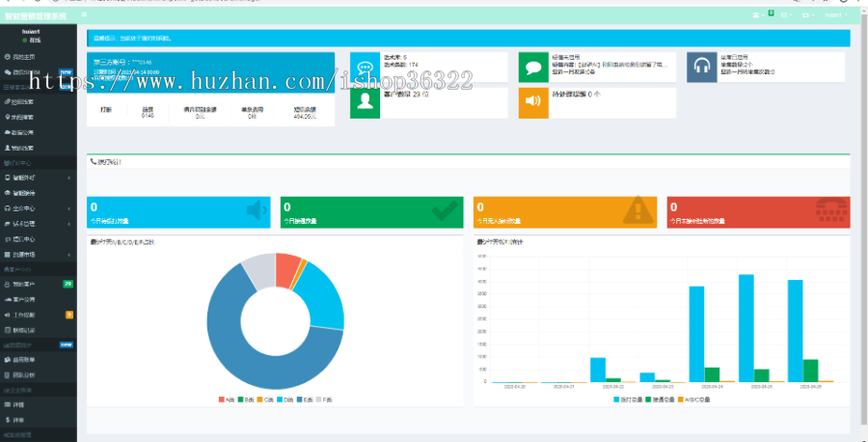This screenshot has width=868, height=442.
Task: Click the green speech bubble tile icon
Action: click(532, 69)
